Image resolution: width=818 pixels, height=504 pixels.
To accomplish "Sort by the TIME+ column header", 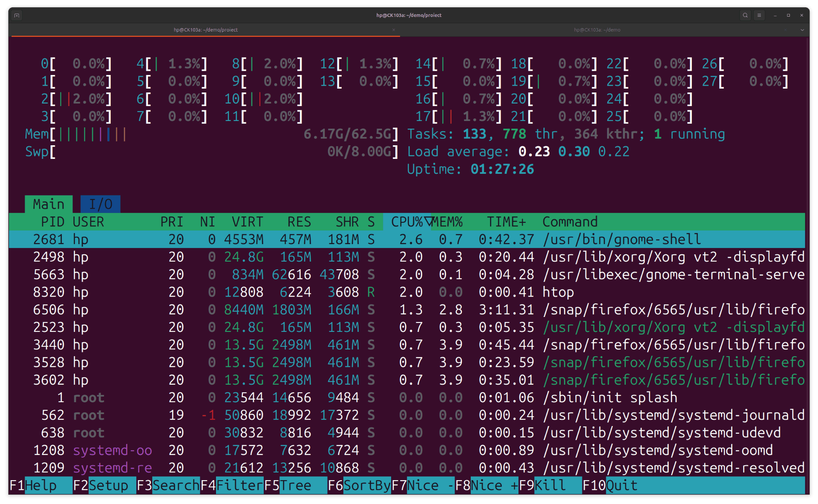I will 507,222.
